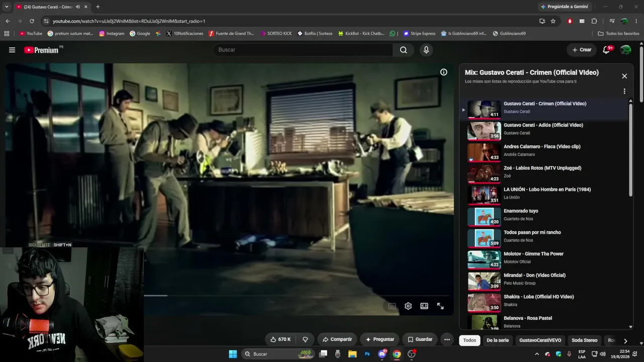Open the Chrome apps grid in bookmarks bar
644x362 pixels.
pyautogui.click(x=7, y=34)
